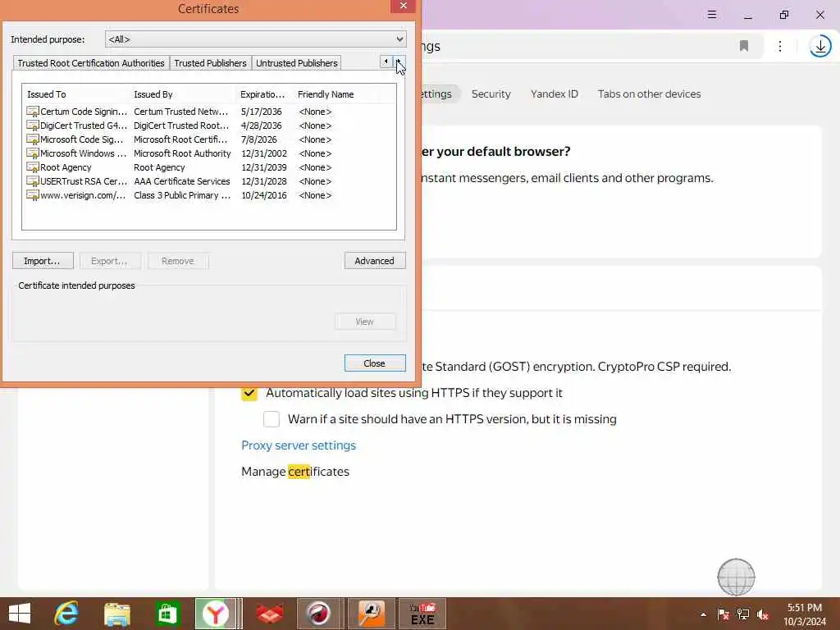840x630 pixels.
Task: Click certificate icon beside Root Agency
Action: click(x=33, y=167)
